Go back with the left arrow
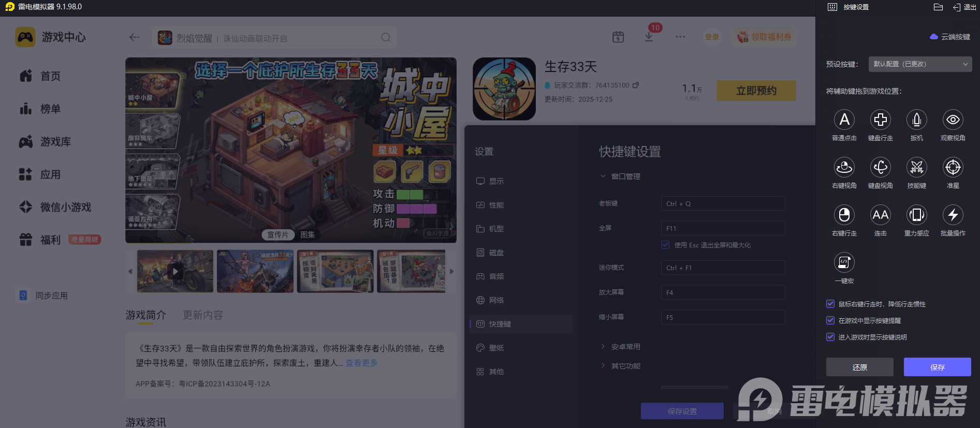This screenshot has height=428, width=980. coord(135,37)
